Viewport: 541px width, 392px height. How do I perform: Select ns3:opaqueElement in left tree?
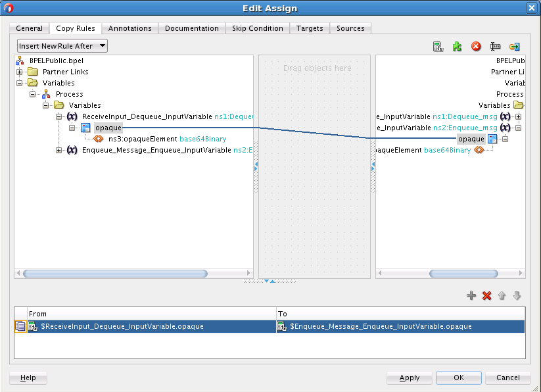[143, 139]
